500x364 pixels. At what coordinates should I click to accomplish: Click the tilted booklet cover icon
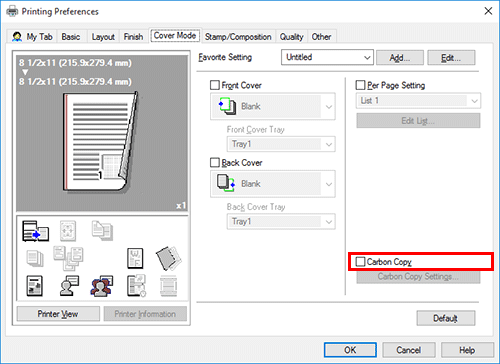click(x=169, y=258)
